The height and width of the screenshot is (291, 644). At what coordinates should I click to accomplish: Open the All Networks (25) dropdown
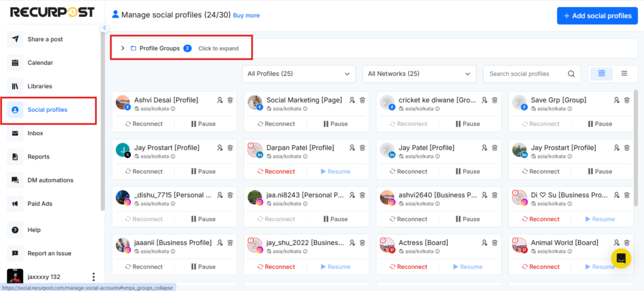419,74
